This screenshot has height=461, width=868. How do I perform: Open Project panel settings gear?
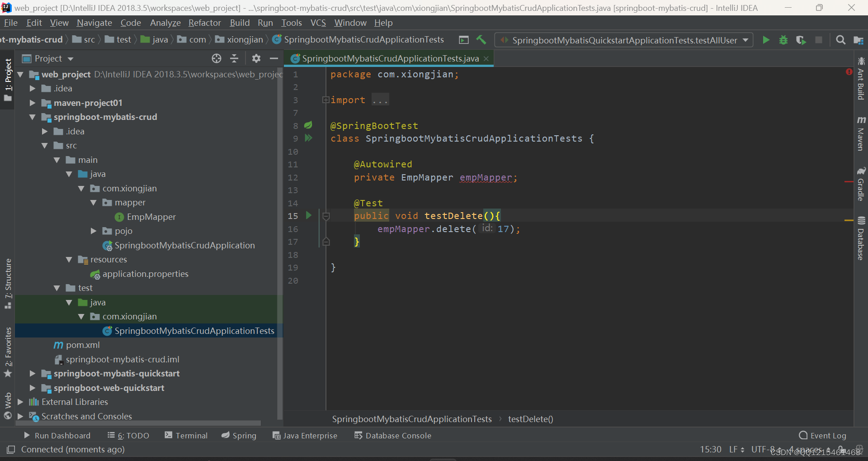[256, 58]
